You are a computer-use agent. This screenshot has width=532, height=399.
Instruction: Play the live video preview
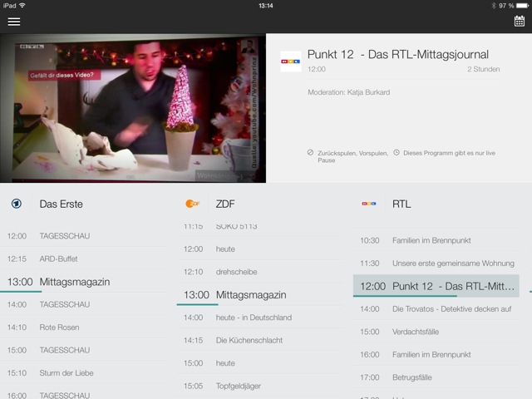click(x=133, y=108)
